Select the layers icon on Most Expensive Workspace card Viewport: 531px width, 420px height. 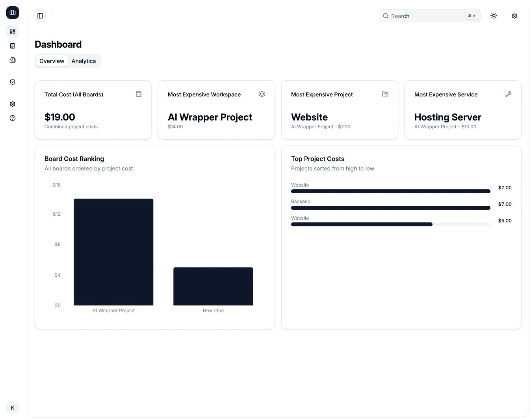click(x=262, y=94)
